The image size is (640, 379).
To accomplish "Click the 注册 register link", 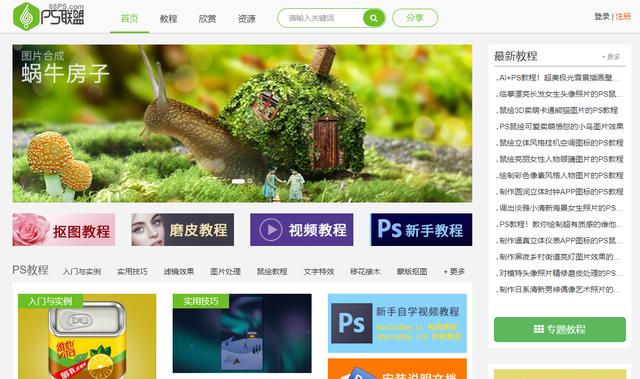I will [x=623, y=16].
